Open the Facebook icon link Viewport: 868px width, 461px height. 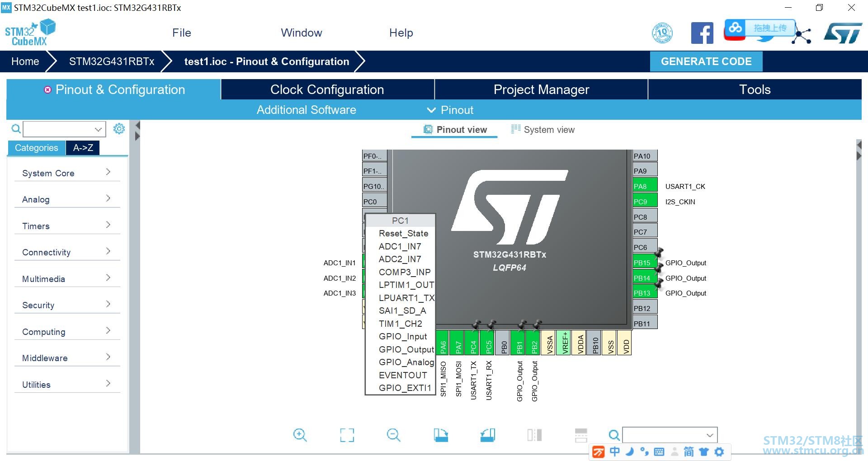[702, 33]
